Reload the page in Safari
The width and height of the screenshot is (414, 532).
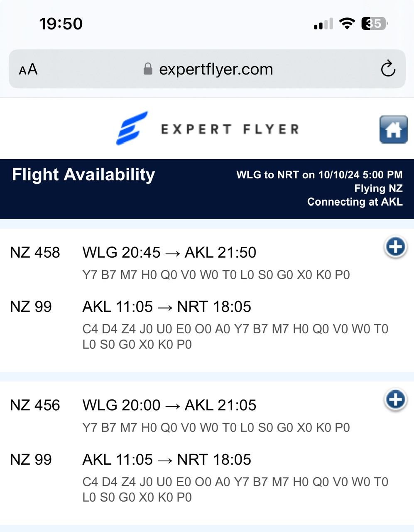tap(388, 69)
